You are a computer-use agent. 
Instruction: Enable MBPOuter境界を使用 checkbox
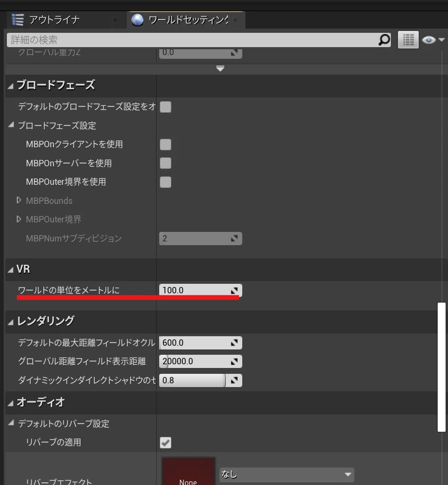tap(166, 182)
